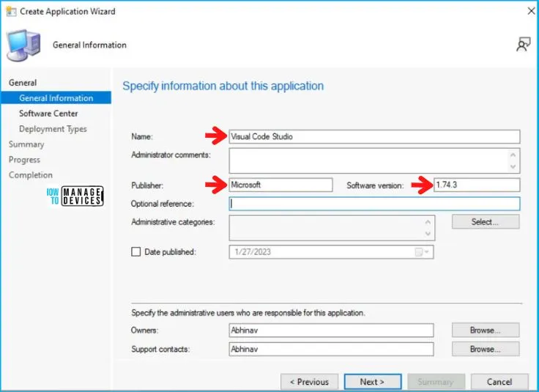This screenshot has width=539, height=392.
Task: Click the 'Optional reference:' label
Action: [163, 204]
